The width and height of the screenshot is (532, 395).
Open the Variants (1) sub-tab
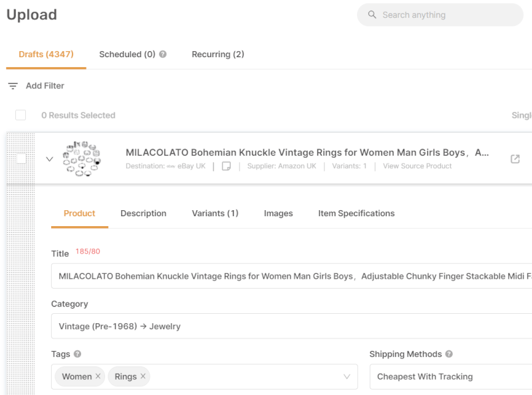pyautogui.click(x=215, y=213)
